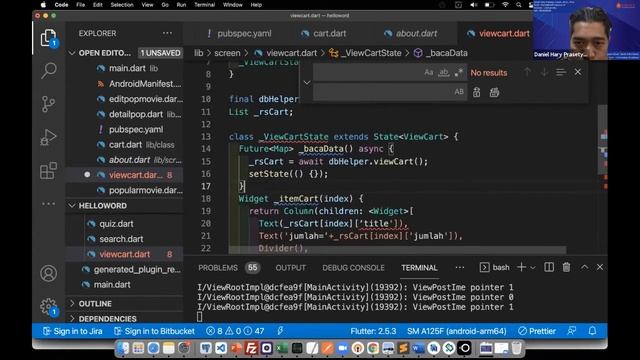
Task: Click Sign in to Bitbucket status item
Action: [154, 331]
